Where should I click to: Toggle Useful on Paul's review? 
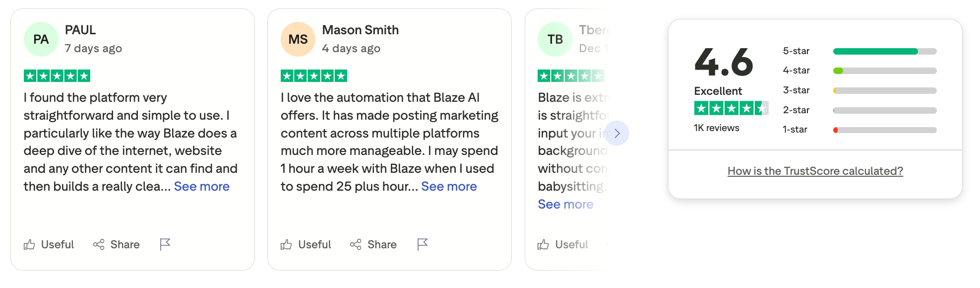(x=49, y=244)
